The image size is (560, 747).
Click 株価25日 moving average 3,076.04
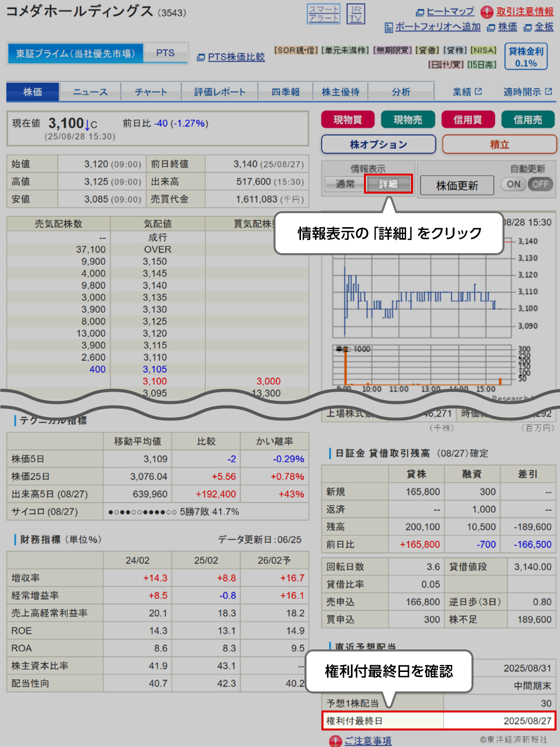149,476
